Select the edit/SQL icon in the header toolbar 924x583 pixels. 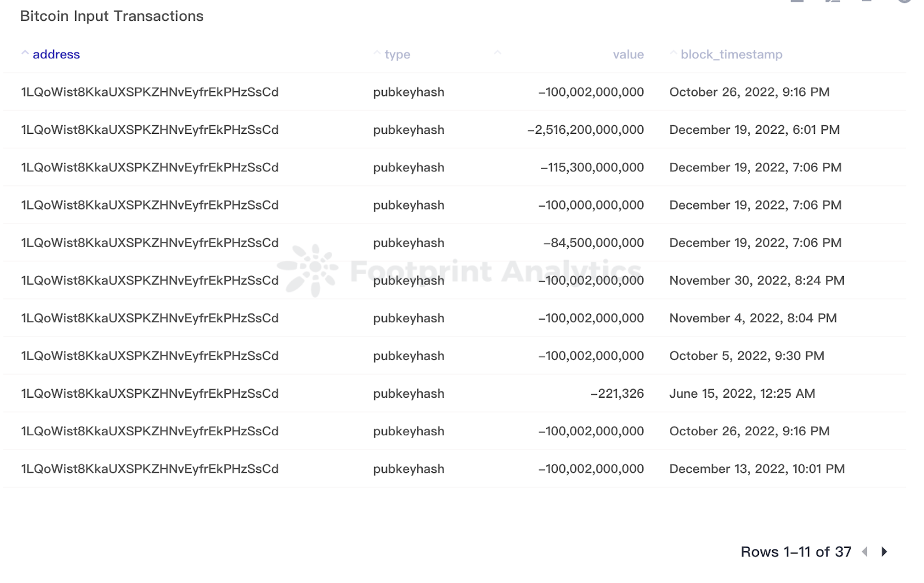click(x=833, y=3)
